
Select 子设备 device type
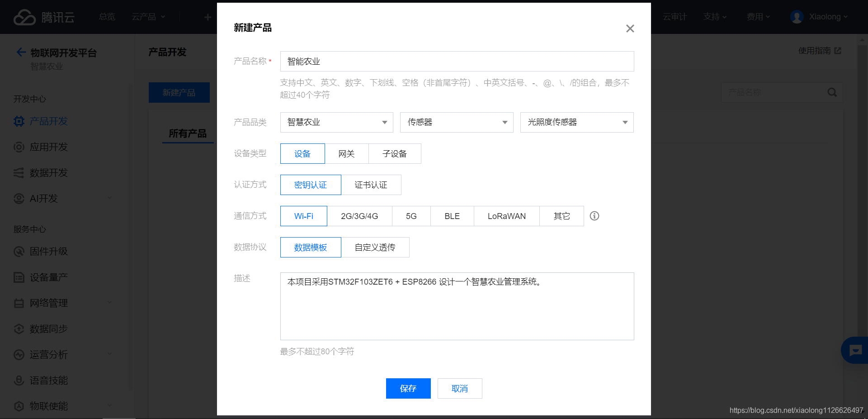click(395, 154)
